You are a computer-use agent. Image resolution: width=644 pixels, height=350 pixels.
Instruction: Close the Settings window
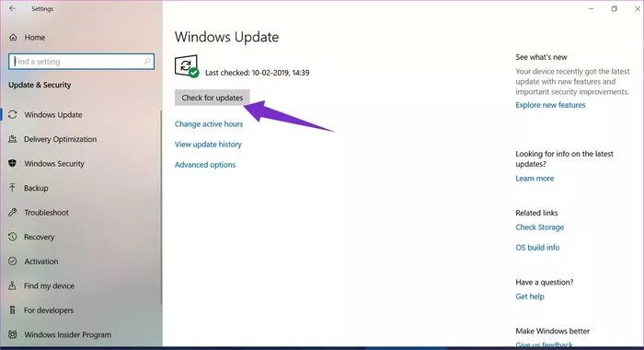(637, 8)
